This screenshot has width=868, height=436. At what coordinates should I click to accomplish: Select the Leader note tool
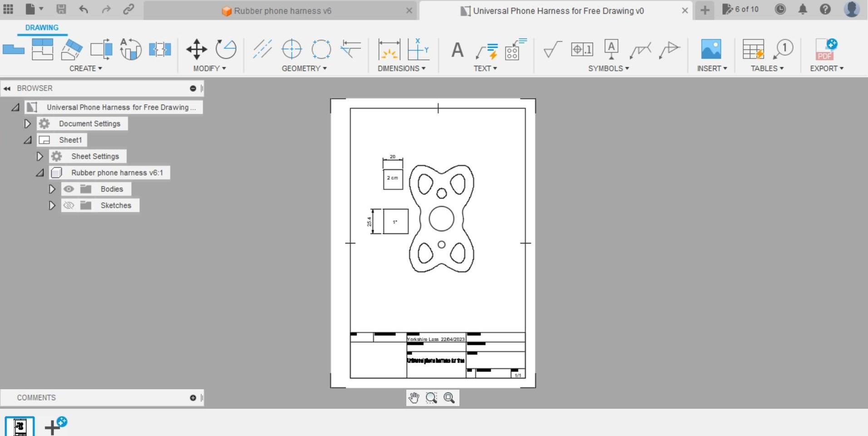[487, 51]
